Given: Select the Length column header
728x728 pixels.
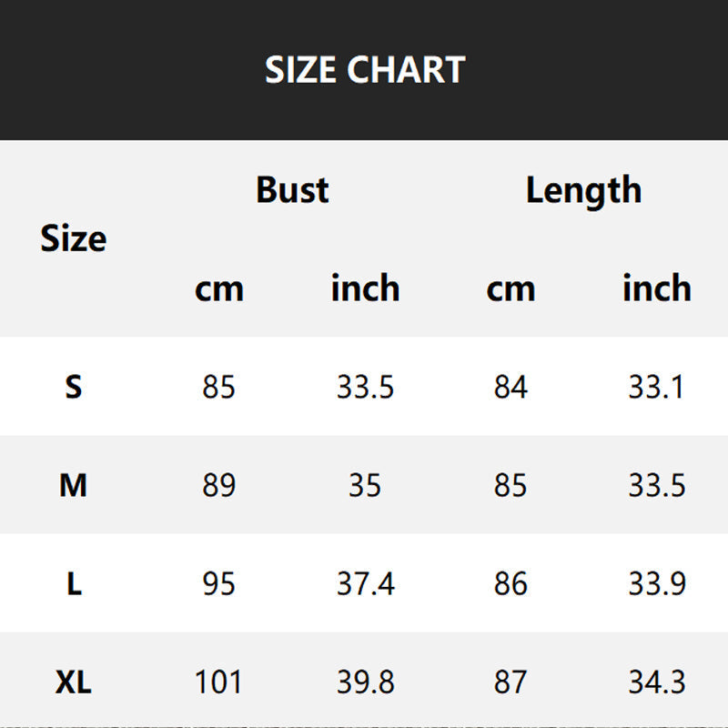Looking at the screenshot, I should click(x=583, y=190).
